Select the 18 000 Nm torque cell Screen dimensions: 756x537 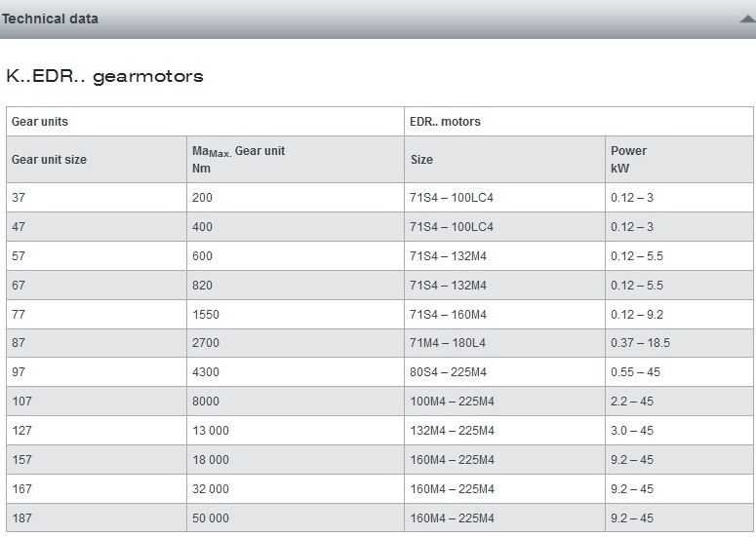pyautogui.click(x=295, y=459)
